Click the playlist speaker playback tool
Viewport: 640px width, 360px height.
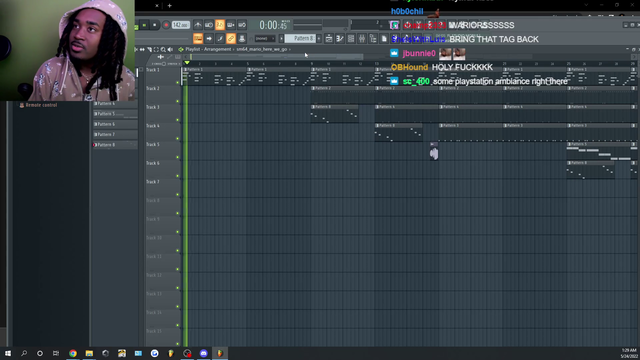pyautogui.click(x=170, y=49)
